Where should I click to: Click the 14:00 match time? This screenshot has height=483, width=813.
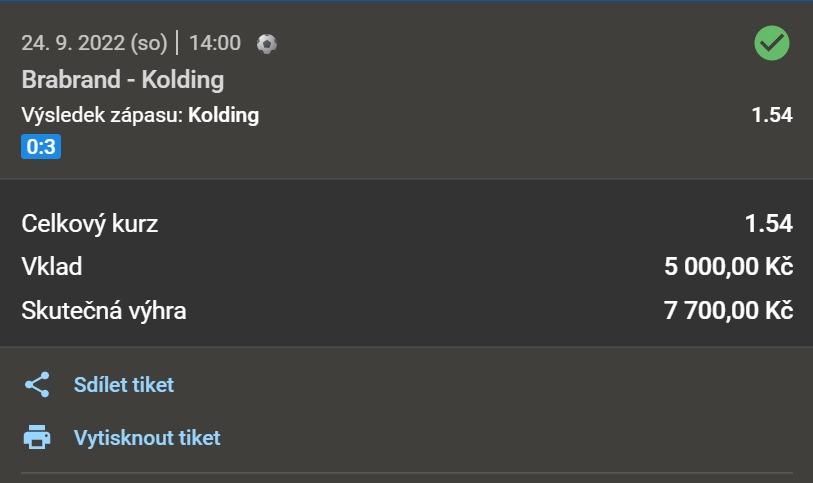214,43
